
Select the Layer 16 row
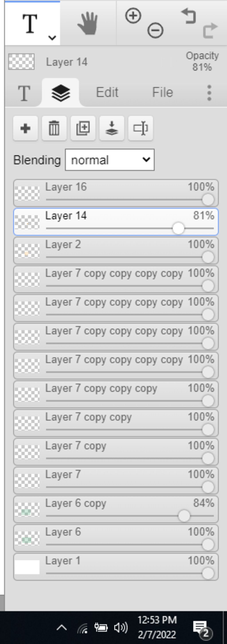click(116, 193)
